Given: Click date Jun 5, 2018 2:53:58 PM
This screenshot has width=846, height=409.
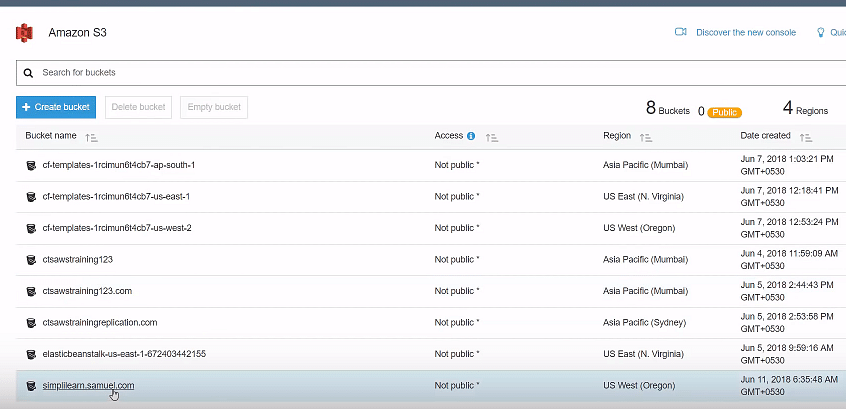Looking at the screenshot, I should 789,323.
